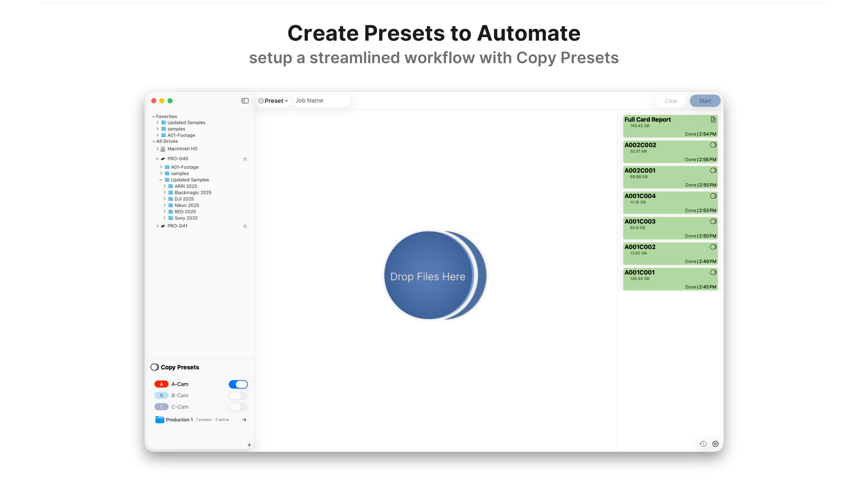This screenshot has height=488, width=868.
Task: Eject the PRO-G40 drive
Action: coord(245,159)
